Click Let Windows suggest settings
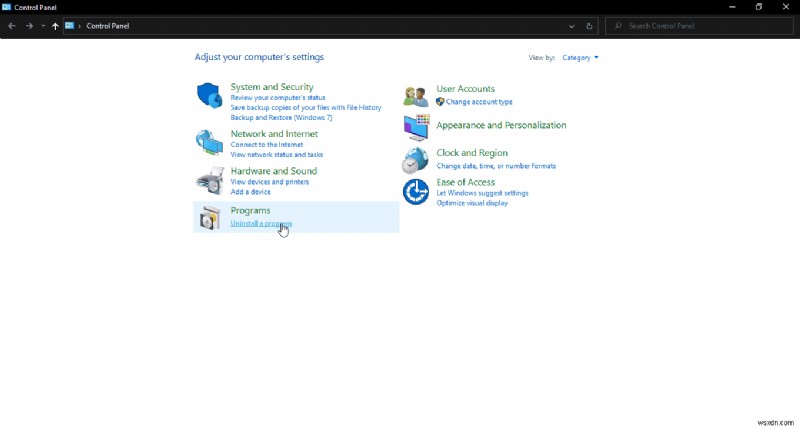800x428 pixels. coord(482,193)
